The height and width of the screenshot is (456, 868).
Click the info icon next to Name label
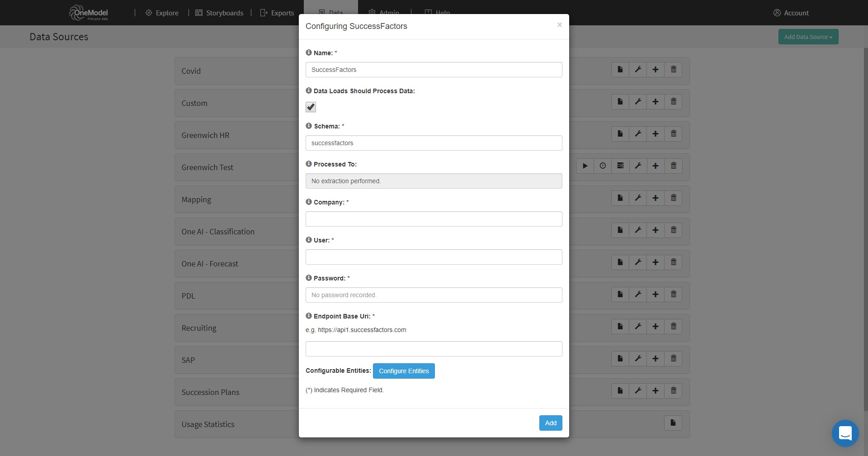point(309,52)
